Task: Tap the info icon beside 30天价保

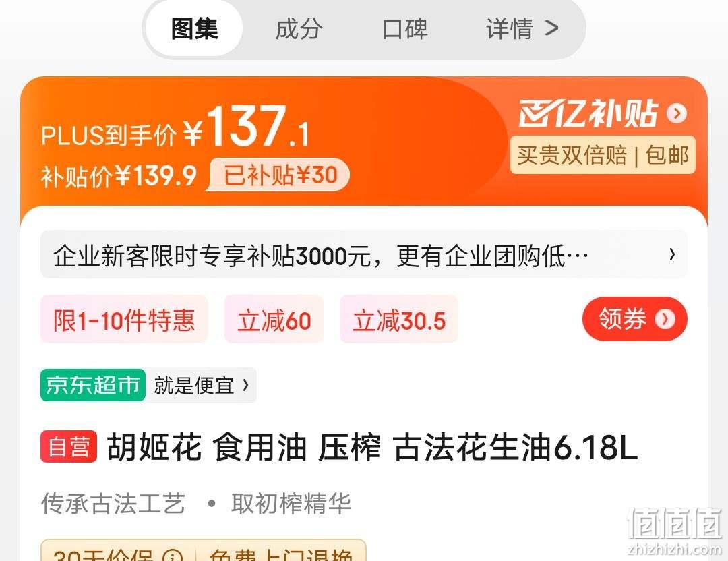Action: pos(173,556)
